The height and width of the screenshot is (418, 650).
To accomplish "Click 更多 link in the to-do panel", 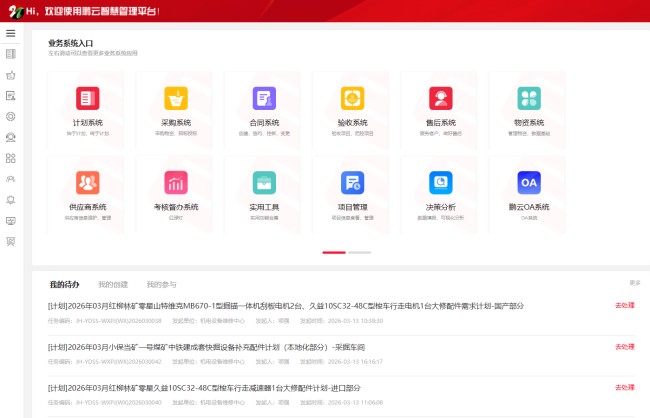I will pyautogui.click(x=635, y=283).
